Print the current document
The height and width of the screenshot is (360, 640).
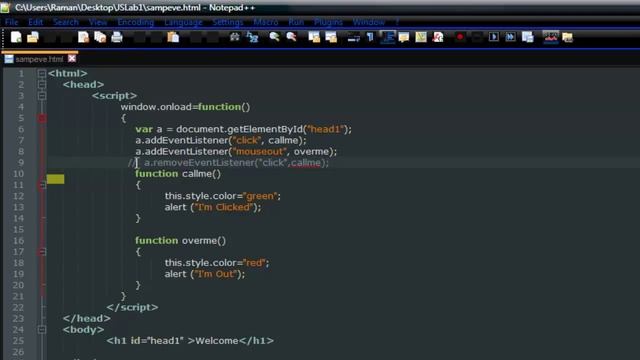(x=117, y=37)
